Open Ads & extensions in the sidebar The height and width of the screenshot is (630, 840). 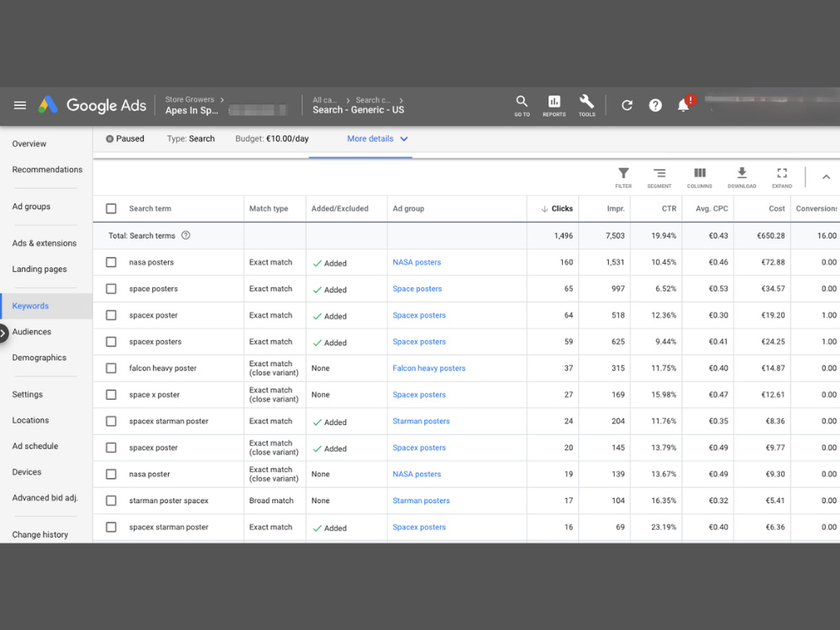(x=44, y=244)
